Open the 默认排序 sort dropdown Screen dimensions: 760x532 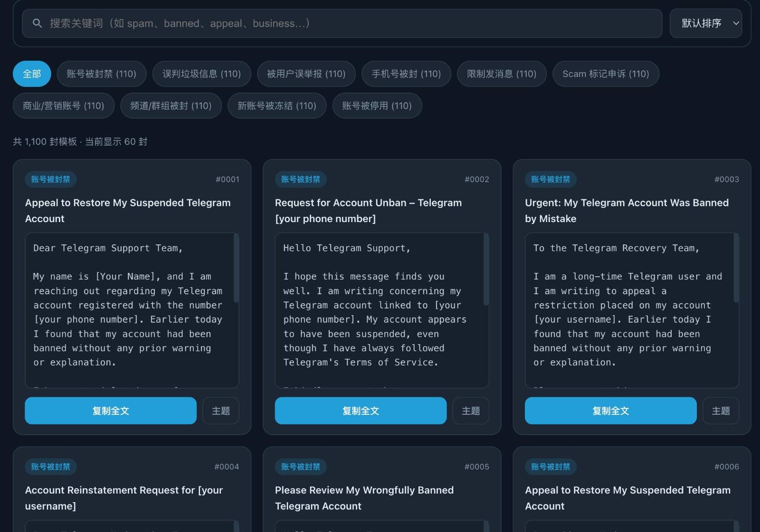706,23
